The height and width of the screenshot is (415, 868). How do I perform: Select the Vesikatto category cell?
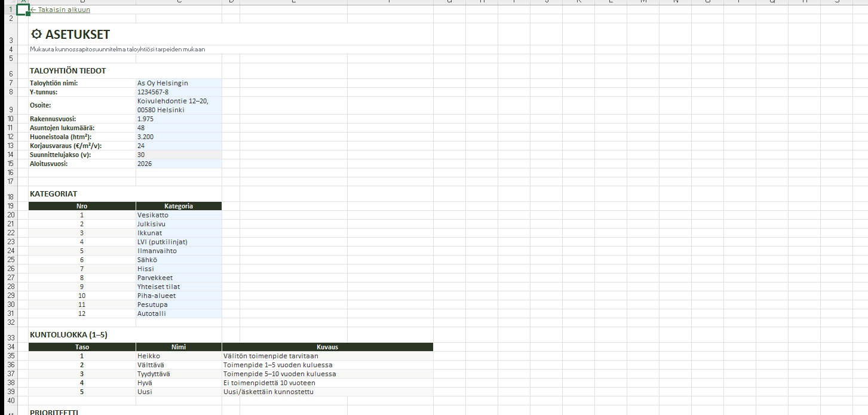(178, 215)
